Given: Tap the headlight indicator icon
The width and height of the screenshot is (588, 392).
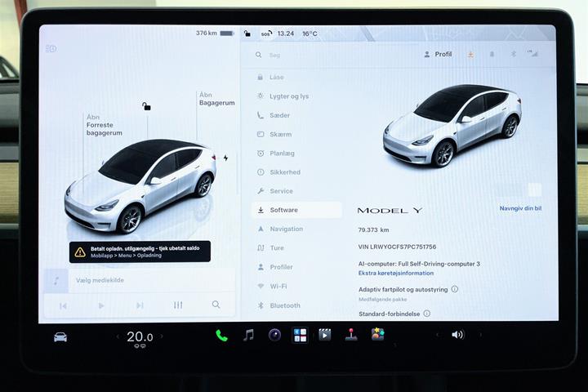Looking at the screenshot, I should (51, 49).
